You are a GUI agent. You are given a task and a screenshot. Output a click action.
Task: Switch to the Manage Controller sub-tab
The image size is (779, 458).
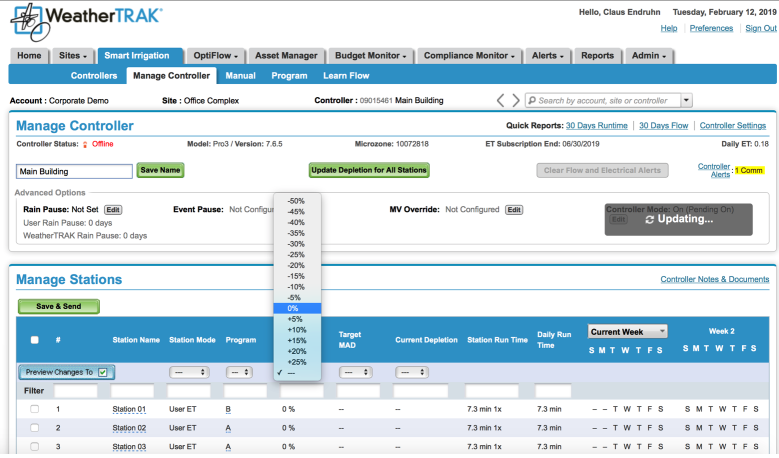tap(171, 76)
